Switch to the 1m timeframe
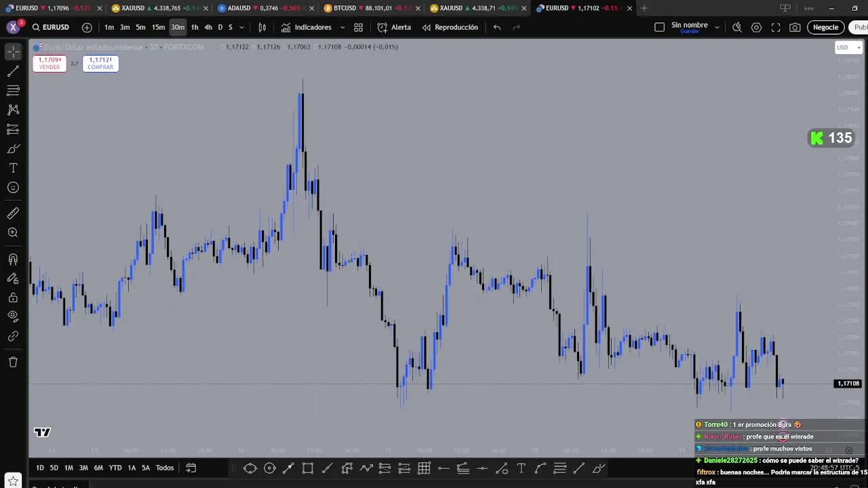 (x=109, y=27)
